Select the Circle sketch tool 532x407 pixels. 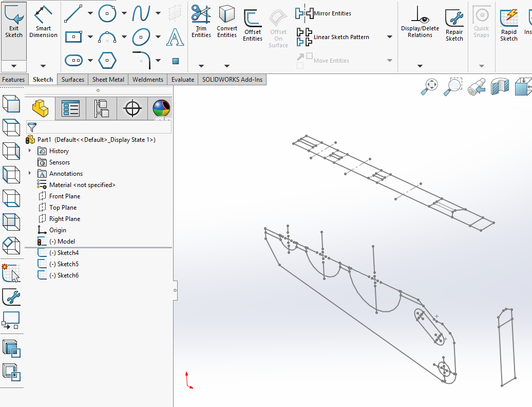(107, 13)
